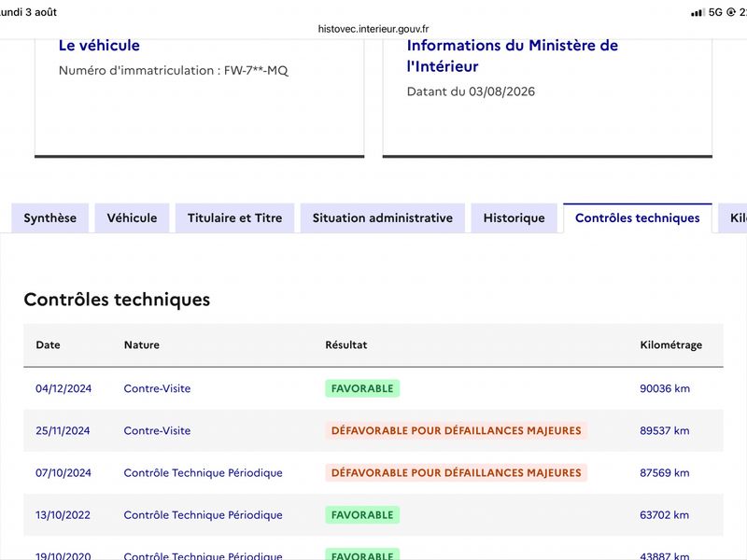Click the 63702 km mileage value
The image size is (747, 560).
664,515
